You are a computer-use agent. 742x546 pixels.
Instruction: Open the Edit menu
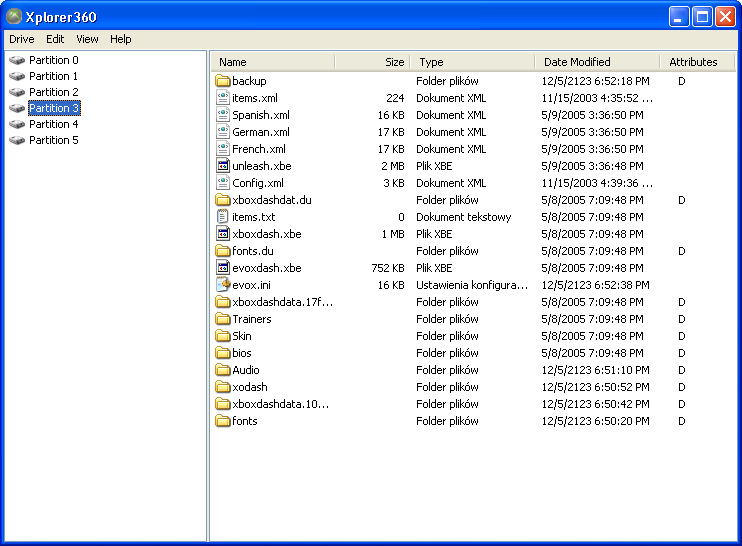coord(55,39)
